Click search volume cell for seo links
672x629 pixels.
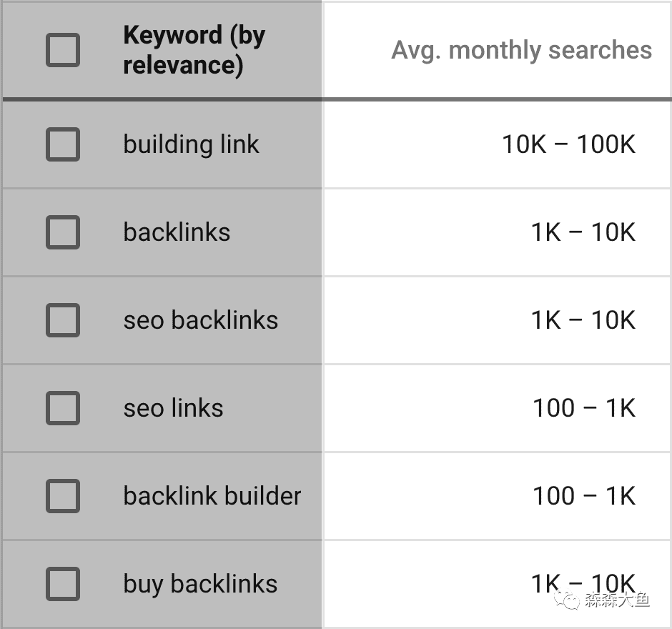click(583, 408)
